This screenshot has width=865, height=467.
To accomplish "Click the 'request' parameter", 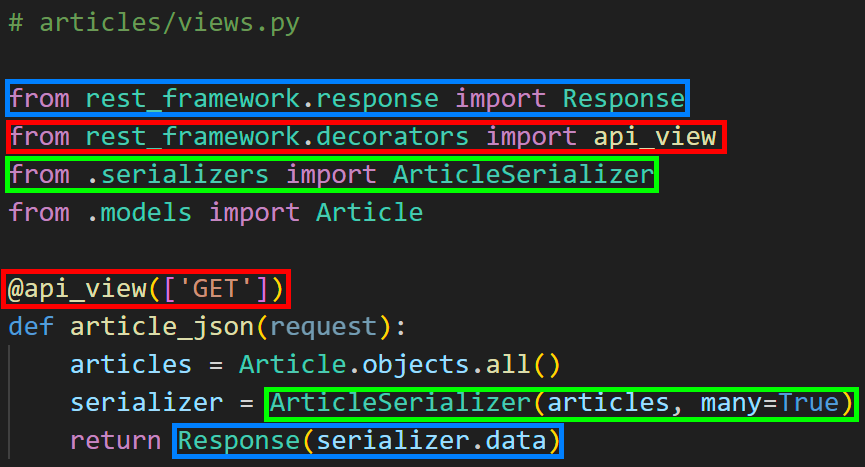I will tap(323, 326).
